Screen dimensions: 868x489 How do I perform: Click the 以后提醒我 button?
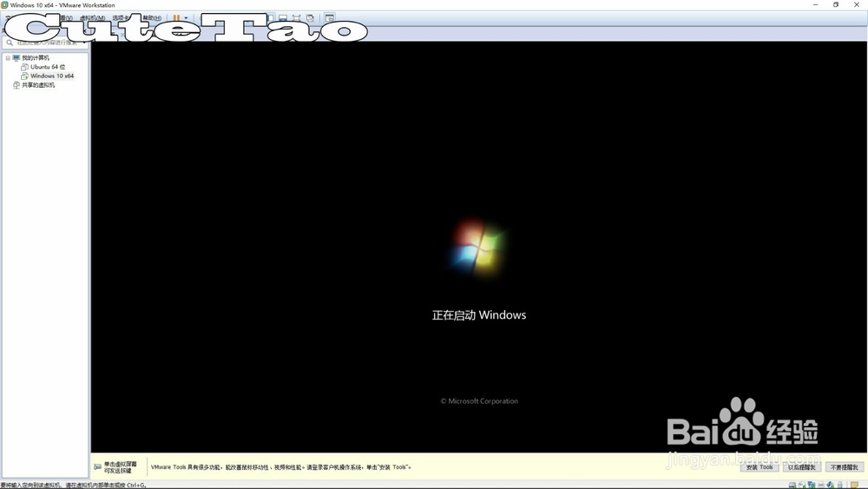point(801,467)
